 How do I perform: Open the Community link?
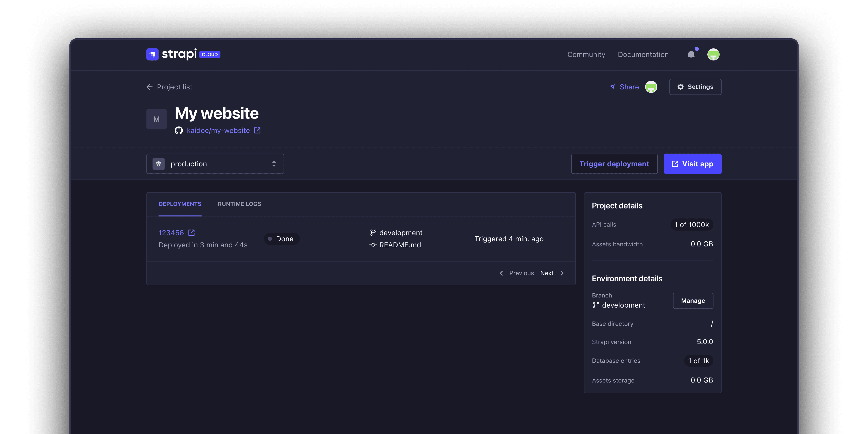(586, 55)
